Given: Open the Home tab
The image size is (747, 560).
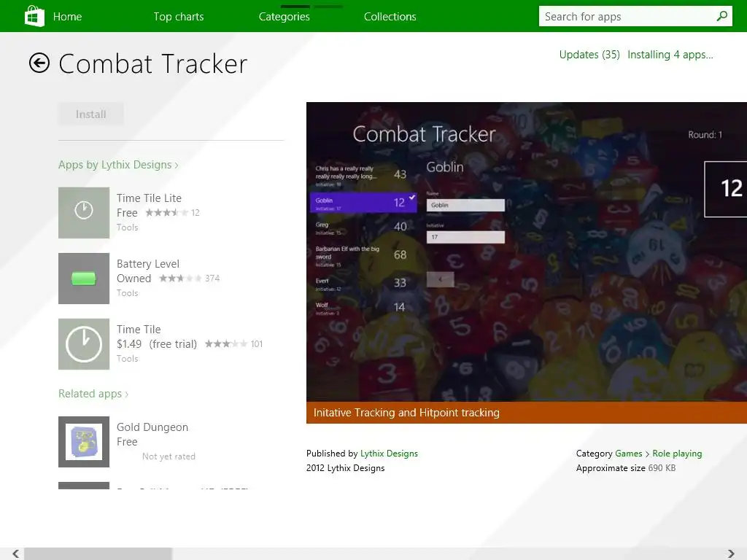Looking at the screenshot, I should pos(68,17).
